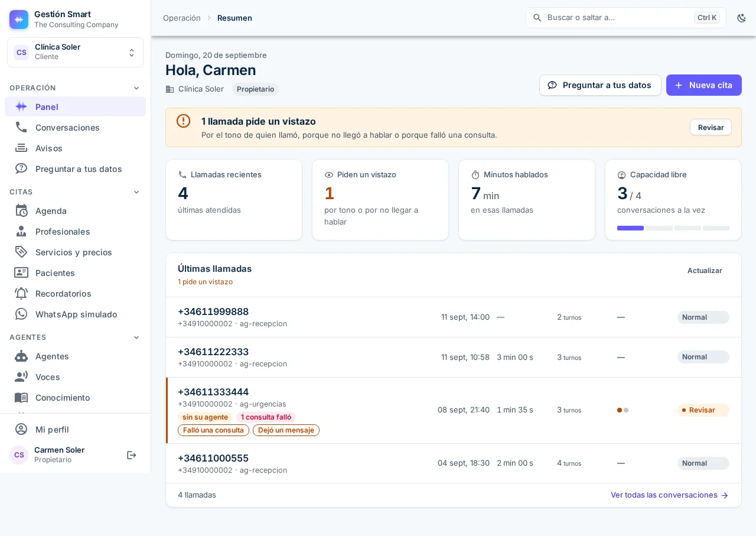Viewport: 756px width, 536px height.
Task: Open call from +34611000555
Action: tap(454, 463)
